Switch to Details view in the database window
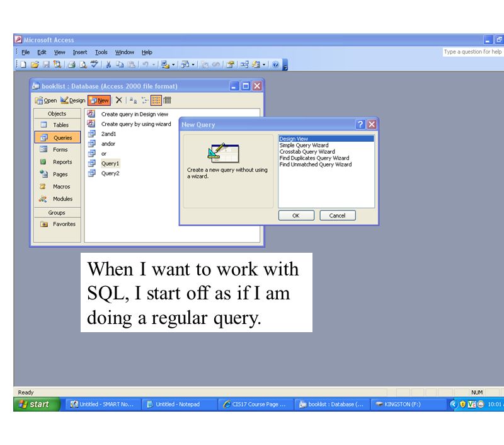 167,100
